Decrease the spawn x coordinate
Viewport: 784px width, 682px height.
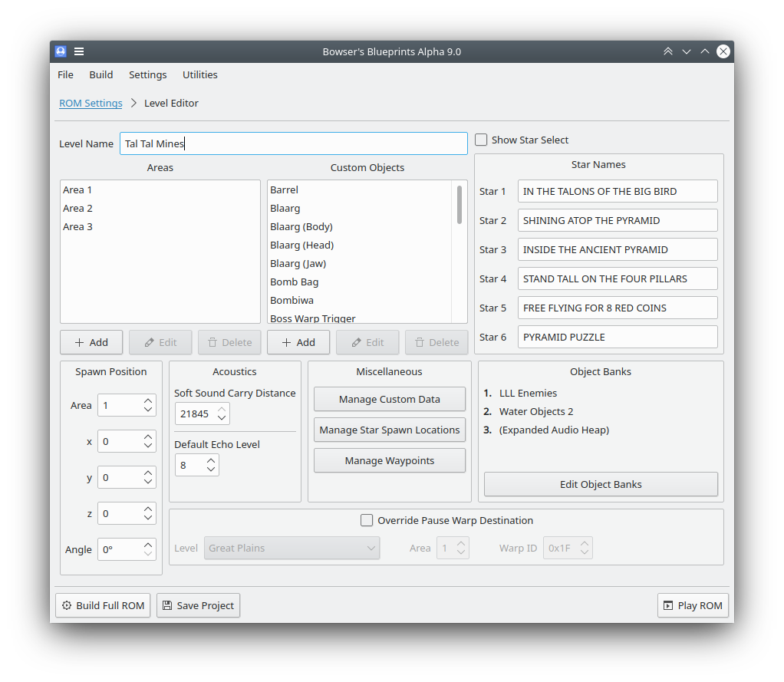(148, 446)
